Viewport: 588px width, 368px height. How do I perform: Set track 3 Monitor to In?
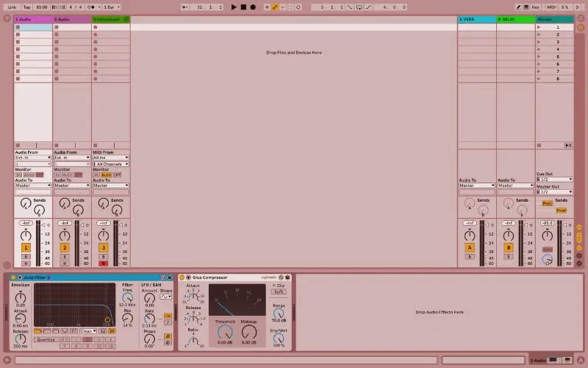pos(96,174)
